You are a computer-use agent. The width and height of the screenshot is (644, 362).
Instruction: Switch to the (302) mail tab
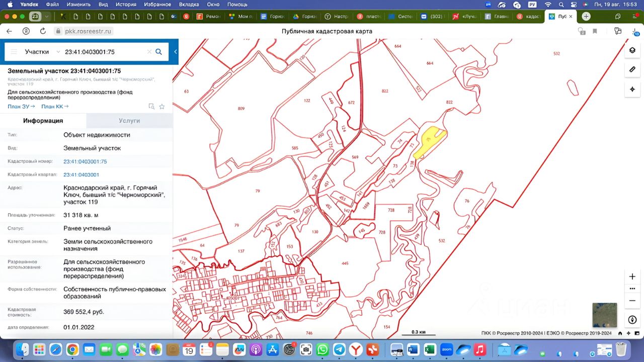click(432, 17)
